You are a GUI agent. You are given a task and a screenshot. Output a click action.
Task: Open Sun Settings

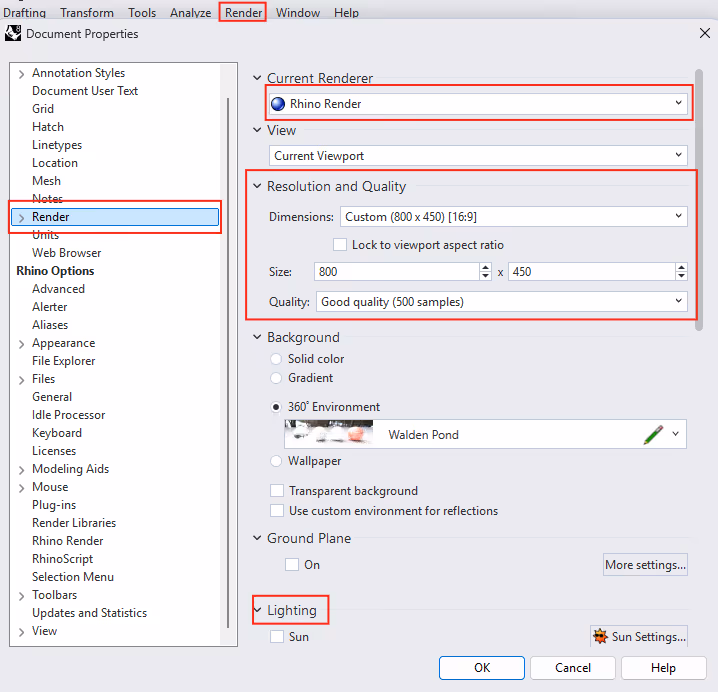tap(639, 637)
